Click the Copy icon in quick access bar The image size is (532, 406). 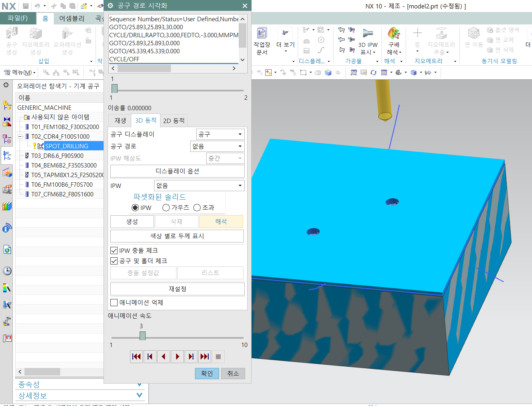(x=63, y=6)
